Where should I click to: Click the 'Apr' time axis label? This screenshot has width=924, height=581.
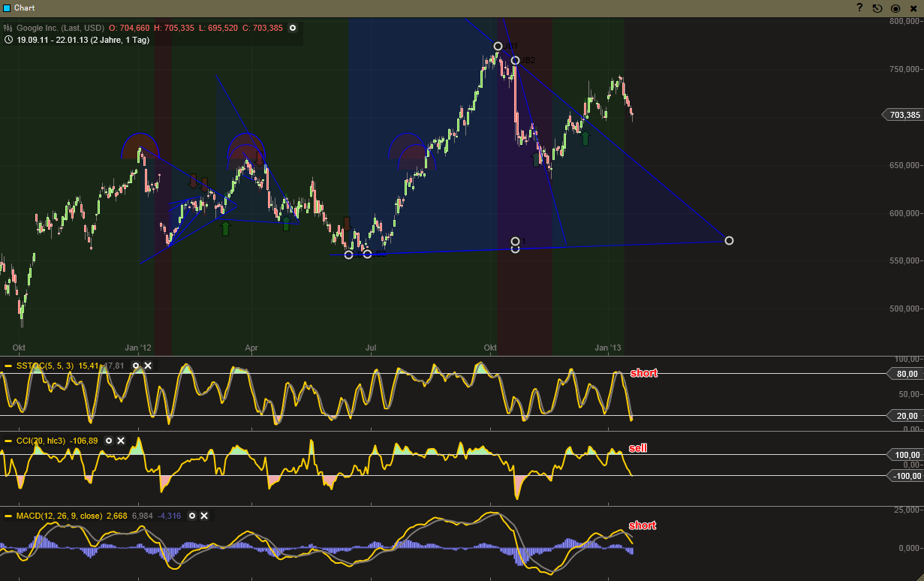coord(251,348)
